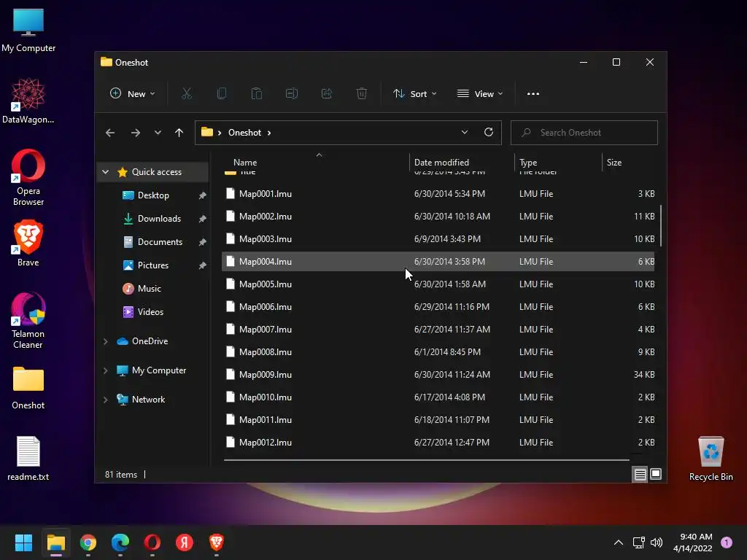Open Microsoft Edge from the taskbar
Image resolution: width=747 pixels, height=560 pixels.
[x=120, y=542]
